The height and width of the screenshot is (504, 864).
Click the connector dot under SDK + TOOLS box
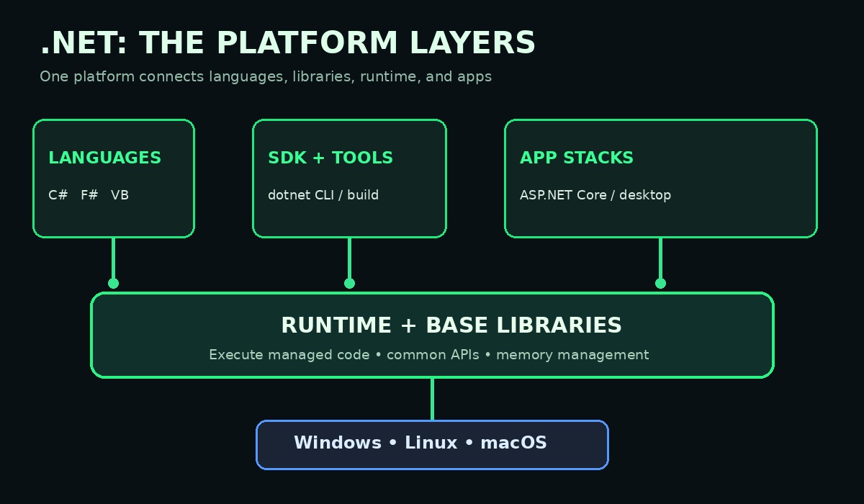pos(349,283)
